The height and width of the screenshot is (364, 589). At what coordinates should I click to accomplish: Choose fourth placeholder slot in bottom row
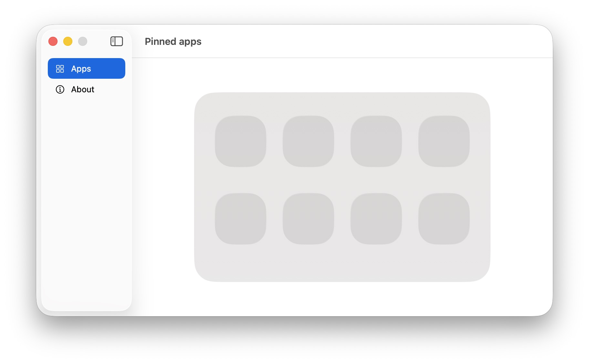pos(444,219)
